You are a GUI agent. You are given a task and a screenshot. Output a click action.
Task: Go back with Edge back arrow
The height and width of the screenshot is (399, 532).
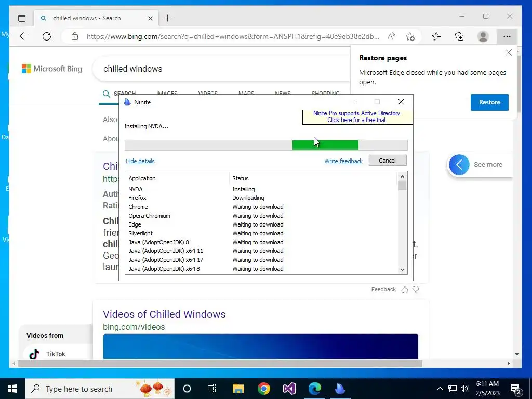(x=24, y=36)
